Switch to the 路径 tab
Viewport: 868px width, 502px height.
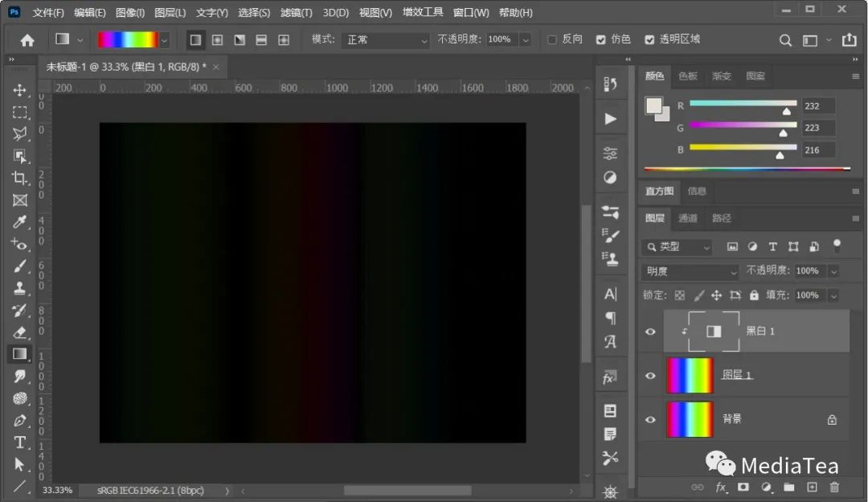click(721, 218)
